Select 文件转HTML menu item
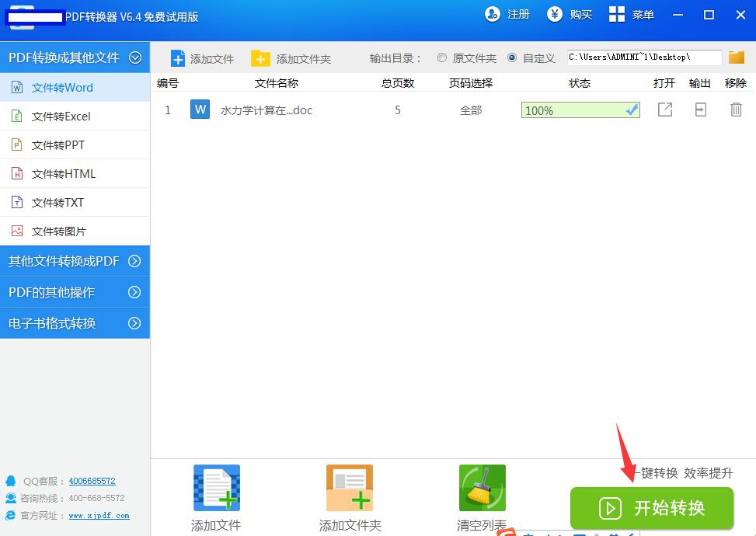This screenshot has height=536, width=756. coord(75,173)
